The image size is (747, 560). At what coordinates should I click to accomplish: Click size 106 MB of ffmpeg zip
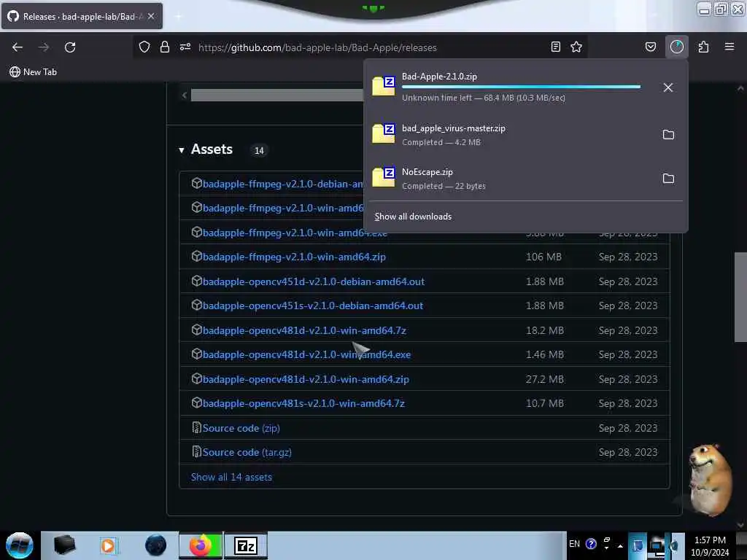[543, 257]
